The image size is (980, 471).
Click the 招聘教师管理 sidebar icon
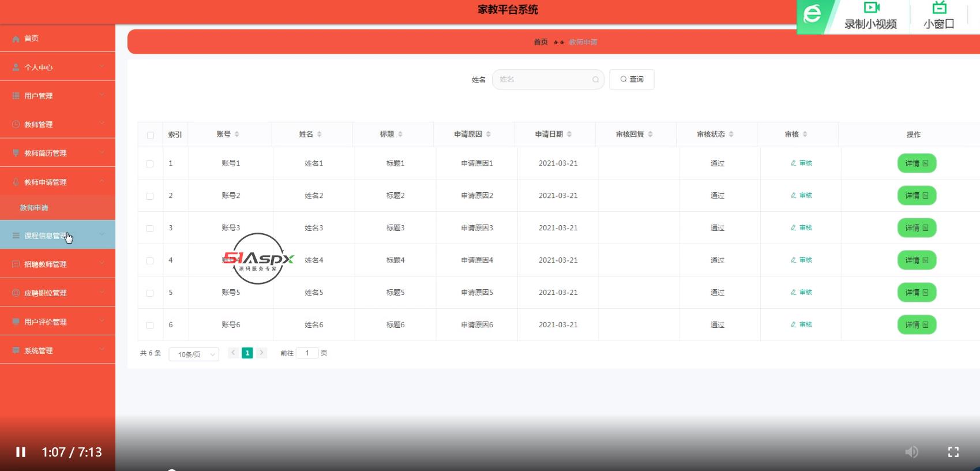[x=16, y=264]
